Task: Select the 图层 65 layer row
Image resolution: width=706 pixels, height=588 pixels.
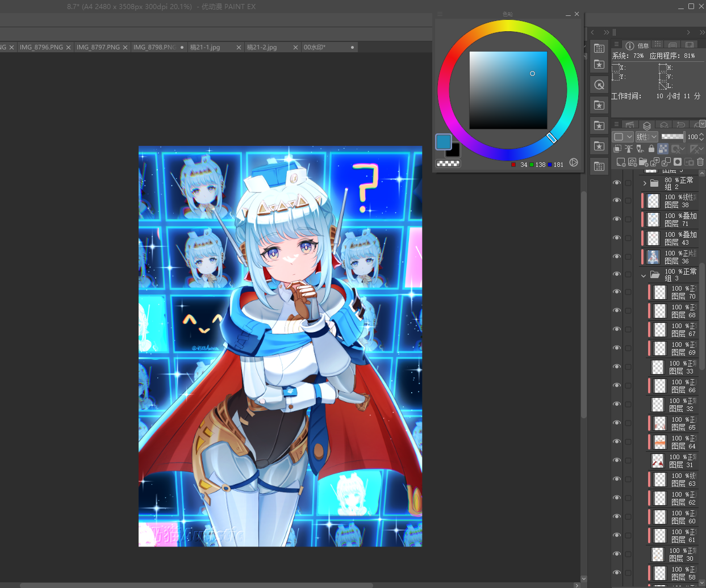Action: point(673,423)
